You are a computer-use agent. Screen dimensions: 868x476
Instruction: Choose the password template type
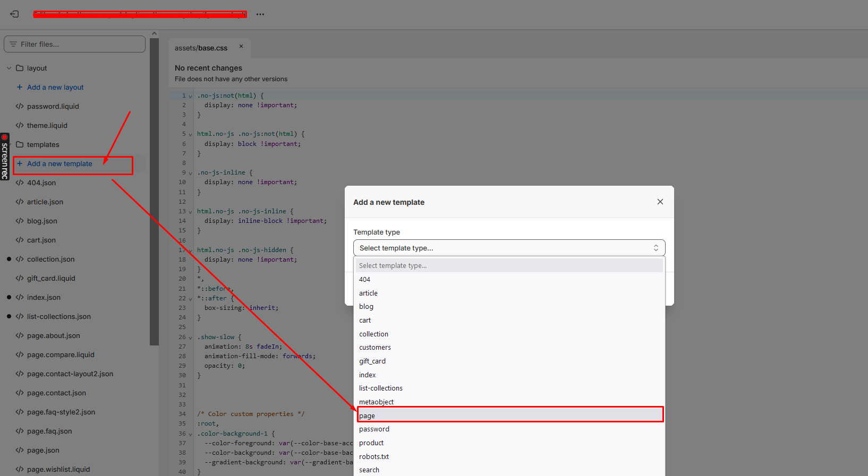pos(509,429)
